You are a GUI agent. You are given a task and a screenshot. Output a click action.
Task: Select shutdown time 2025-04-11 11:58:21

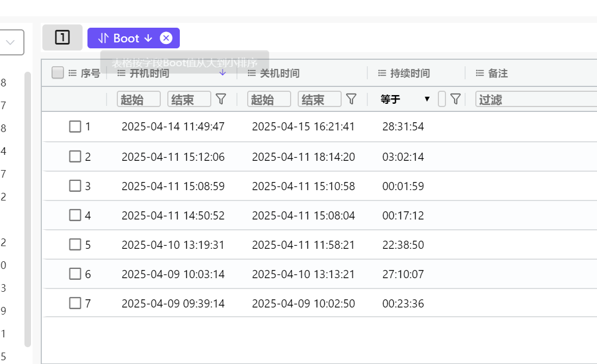point(304,245)
